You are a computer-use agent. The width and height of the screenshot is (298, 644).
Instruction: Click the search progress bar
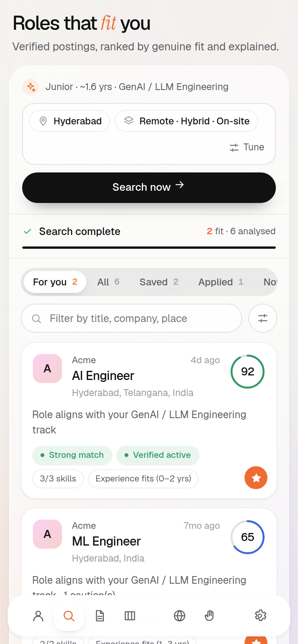(149, 248)
